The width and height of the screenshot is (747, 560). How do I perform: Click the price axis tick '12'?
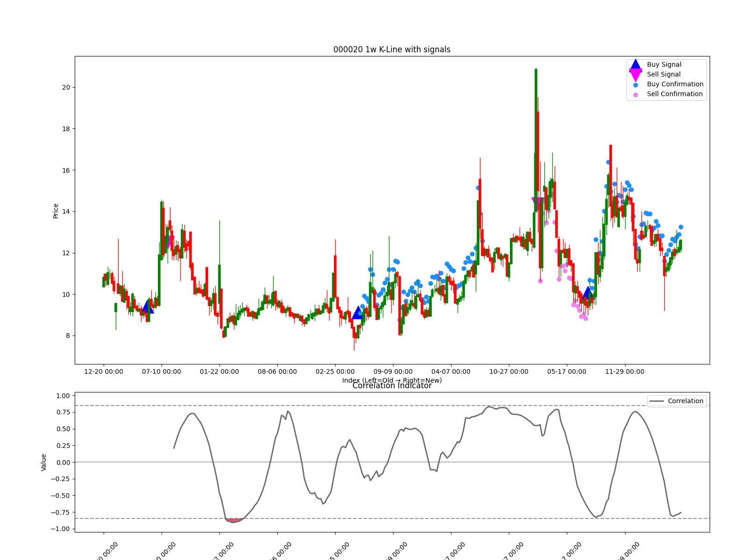click(66, 253)
